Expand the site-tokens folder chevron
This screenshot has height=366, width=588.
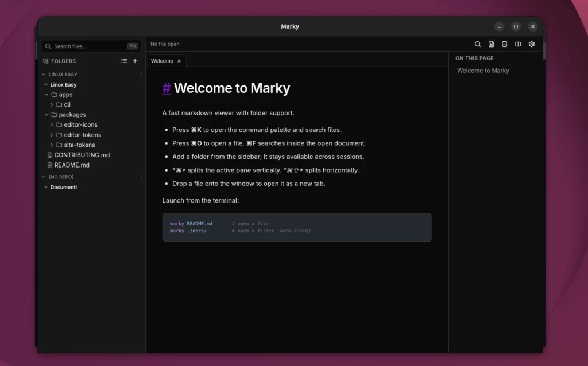pos(52,145)
